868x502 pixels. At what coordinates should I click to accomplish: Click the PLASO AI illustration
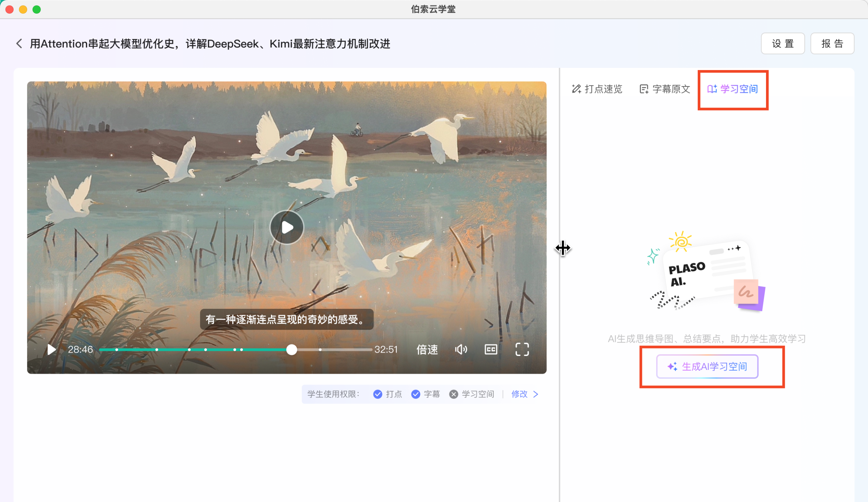[x=706, y=271]
